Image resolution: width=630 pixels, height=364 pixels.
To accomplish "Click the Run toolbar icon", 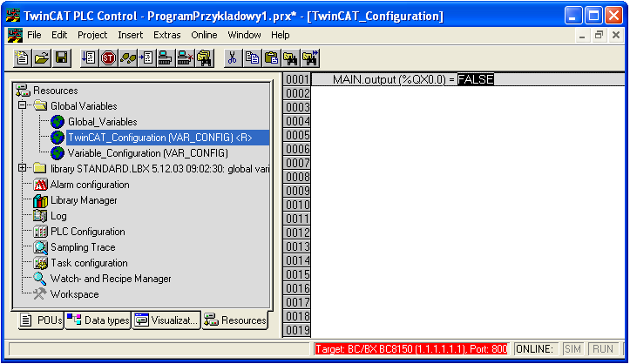I will [x=89, y=58].
